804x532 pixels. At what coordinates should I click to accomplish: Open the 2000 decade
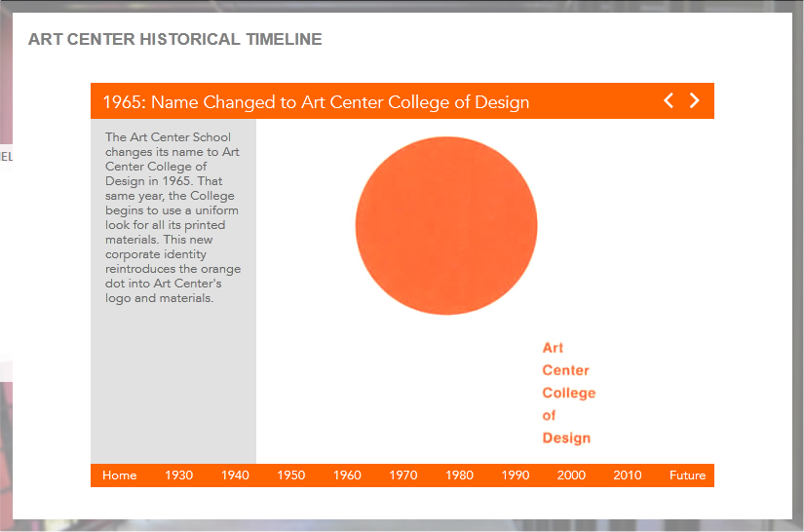571,475
